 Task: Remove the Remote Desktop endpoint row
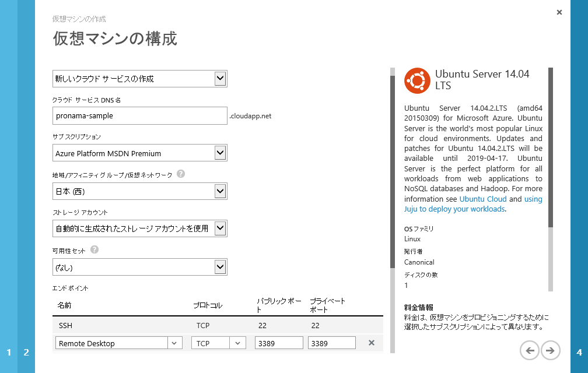tap(371, 343)
